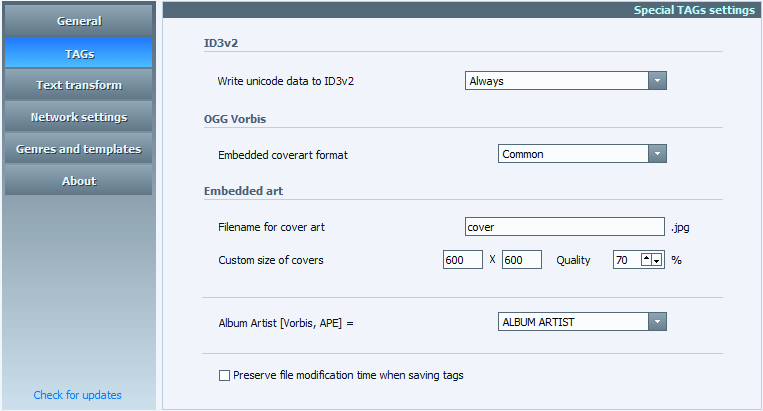Click the Quality value field showing 70
The width and height of the screenshot is (763, 411).
[627, 260]
